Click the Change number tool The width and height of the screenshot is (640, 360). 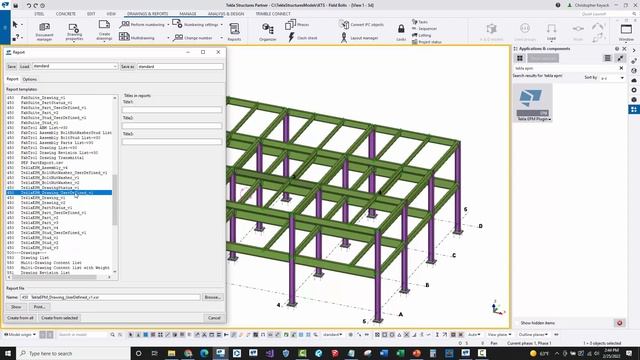coord(192,38)
